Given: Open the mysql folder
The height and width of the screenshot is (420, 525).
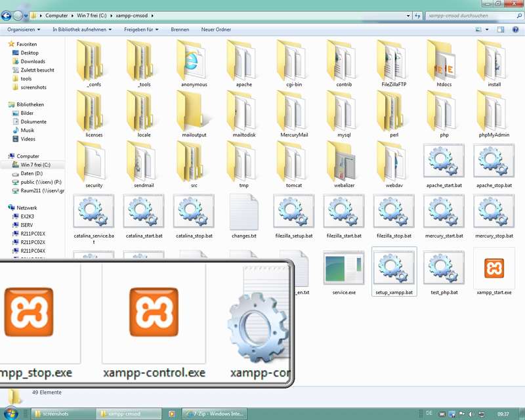Looking at the screenshot, I should coord(344,114).
